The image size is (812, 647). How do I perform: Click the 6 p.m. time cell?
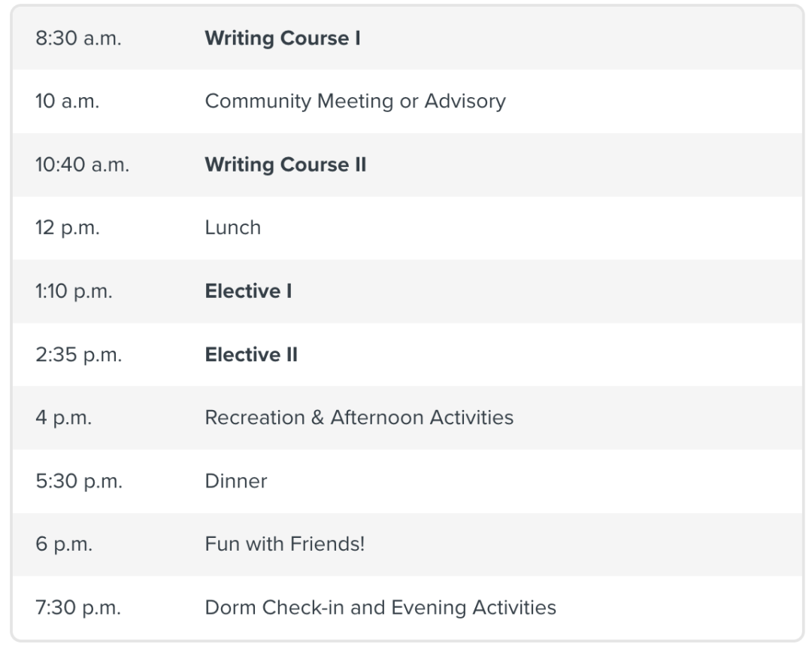(x=64, y=544)
